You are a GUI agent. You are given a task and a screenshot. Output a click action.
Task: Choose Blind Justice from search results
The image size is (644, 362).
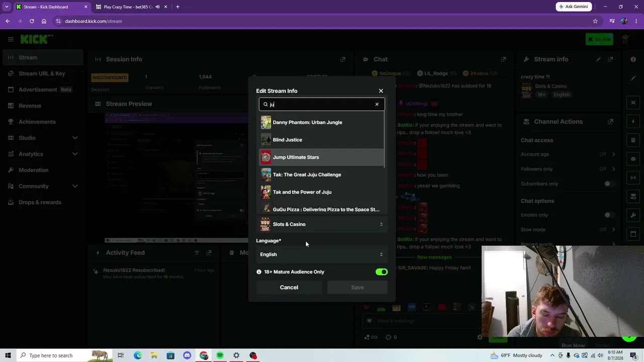pyautogui.click(x=321, y=140)
